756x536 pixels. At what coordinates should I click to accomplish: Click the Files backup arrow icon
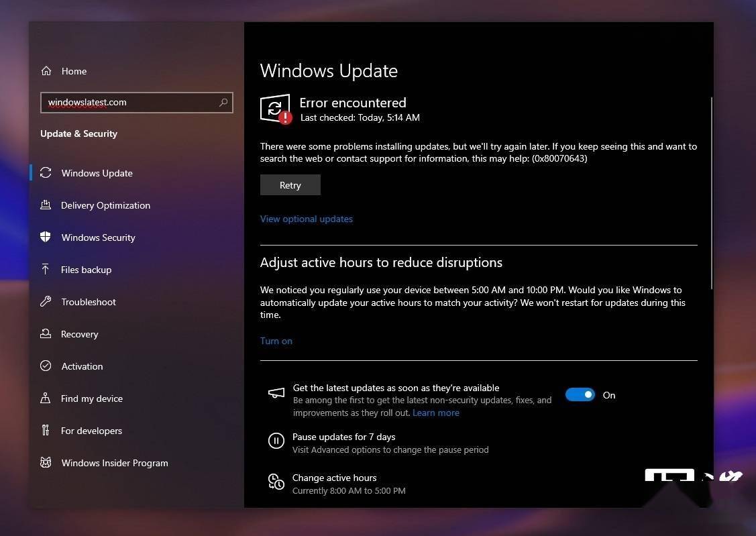pyautogui.click(x=46, y=269)
